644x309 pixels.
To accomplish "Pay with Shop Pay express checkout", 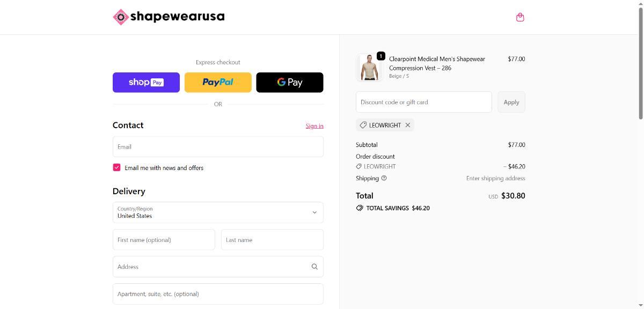I will 146,83.
